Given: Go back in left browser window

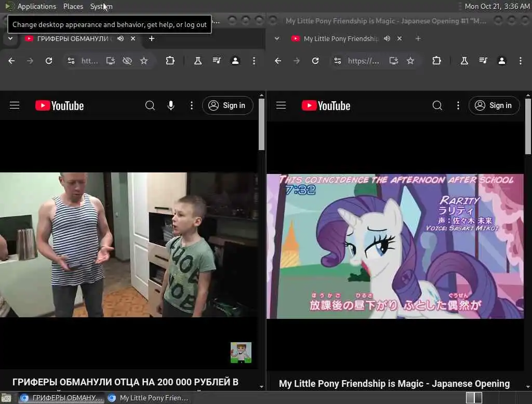Looking at the screenshot, I should [11, 61].
